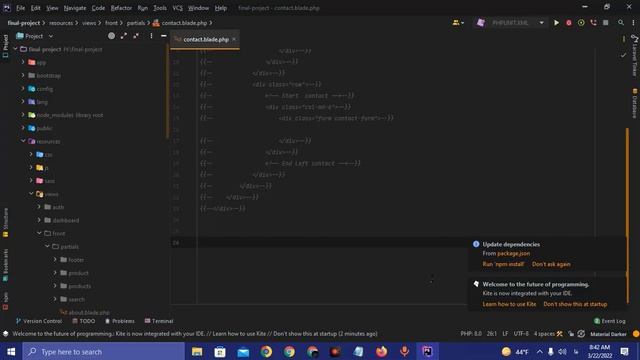Click the orange indicator dot in status bar
Image resolution: width=640 pixels, height=360 pixels.
click(636, 334)
